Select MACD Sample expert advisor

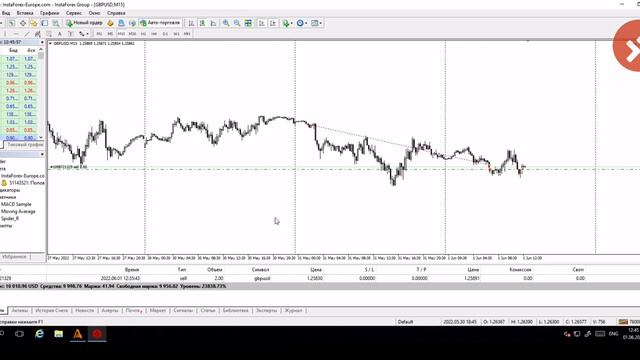point(16,204)
